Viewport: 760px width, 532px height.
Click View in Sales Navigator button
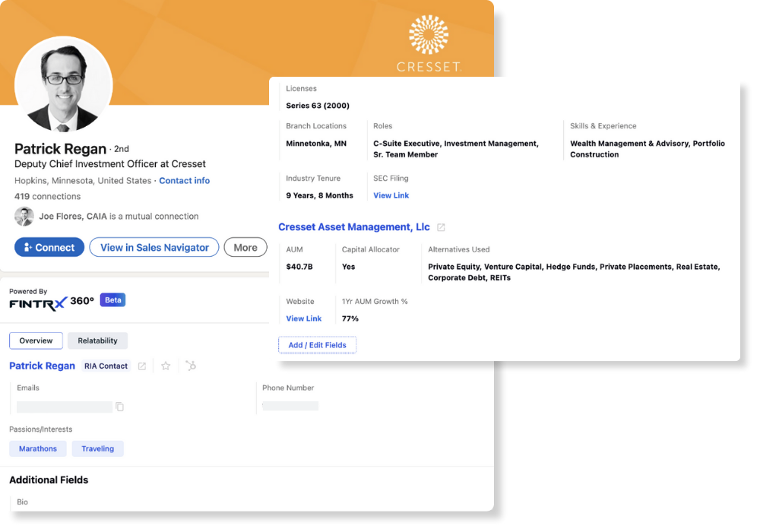(154, 247)
